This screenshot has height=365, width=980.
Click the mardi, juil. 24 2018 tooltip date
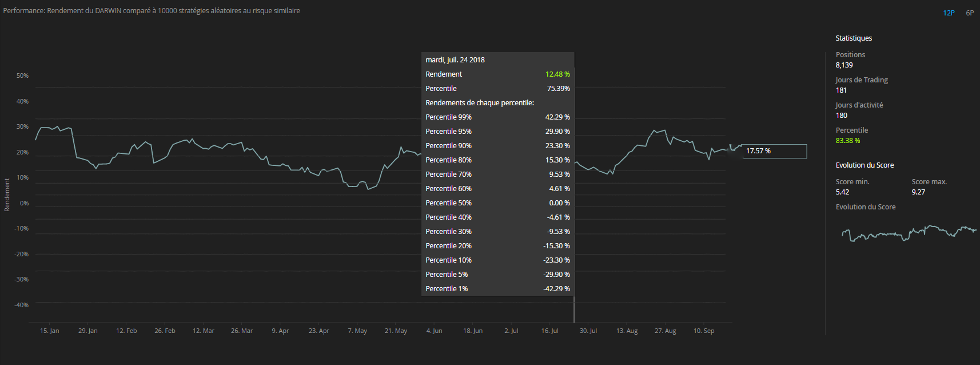tap(455, 60)
